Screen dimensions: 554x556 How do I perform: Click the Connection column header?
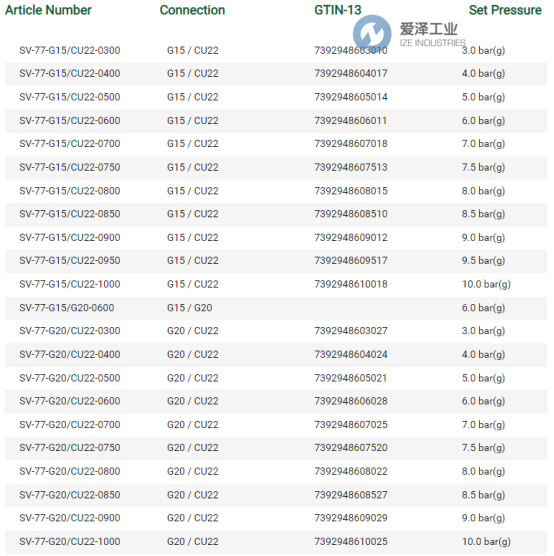coord(192,10)
